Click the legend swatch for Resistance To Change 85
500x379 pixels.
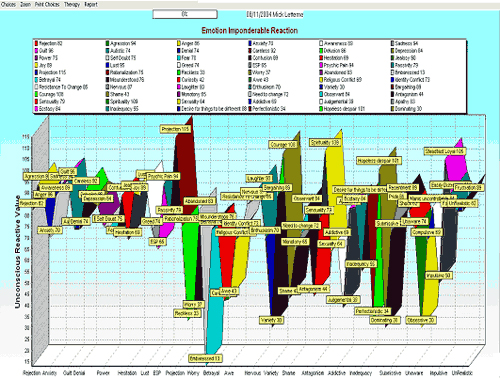[37, 87]
